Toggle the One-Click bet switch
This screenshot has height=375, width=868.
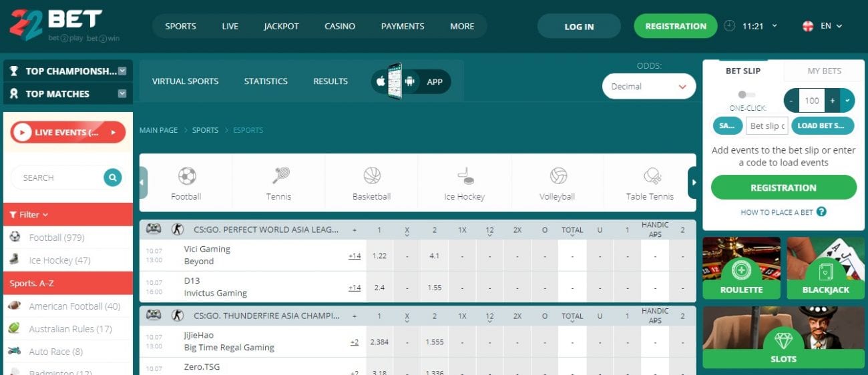tap(747, 95)
